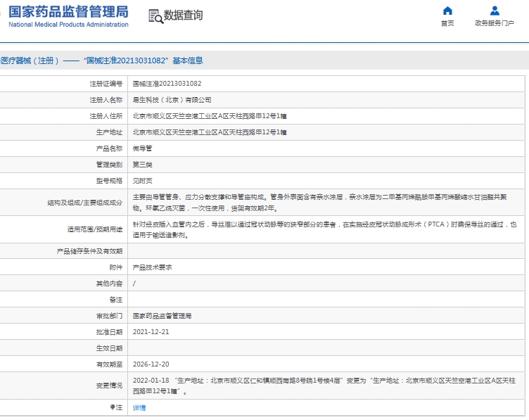Click the 见附页 value in 型号规格 row
This screenshot has height=420, width=529.
click(143, 181)
